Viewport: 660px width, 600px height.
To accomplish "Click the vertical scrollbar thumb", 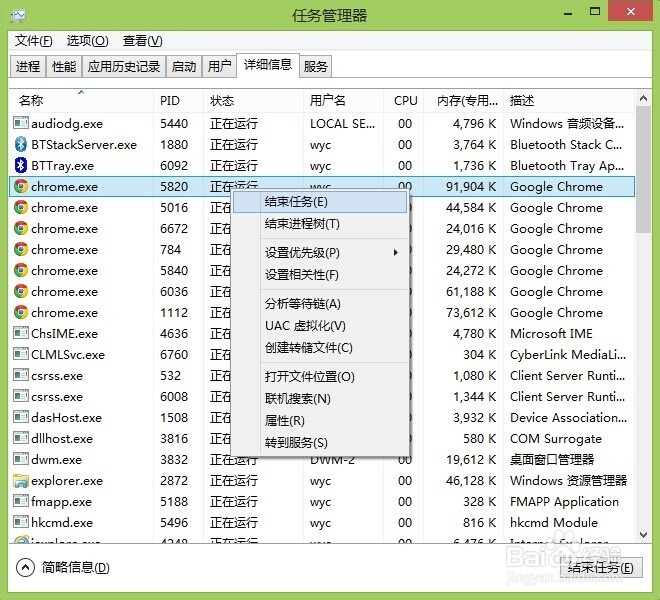I will tap(643, 169).
